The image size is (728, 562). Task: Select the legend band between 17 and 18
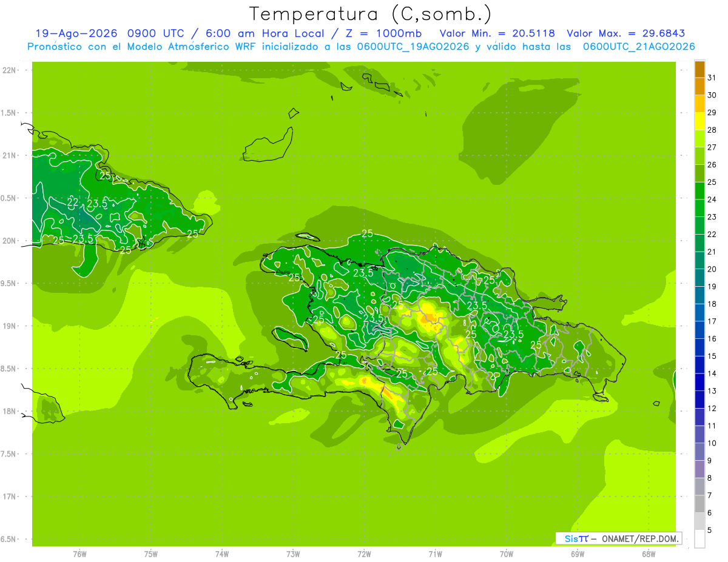(x=699, y=313)
